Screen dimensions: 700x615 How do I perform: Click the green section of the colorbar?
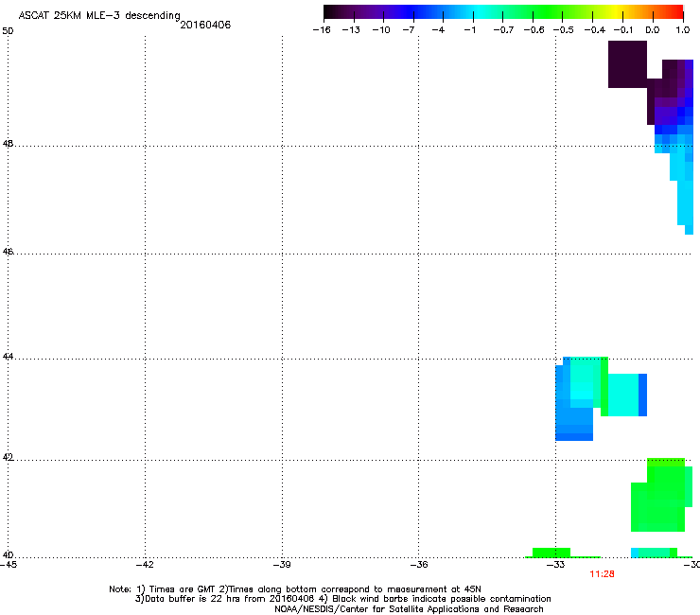547,11
